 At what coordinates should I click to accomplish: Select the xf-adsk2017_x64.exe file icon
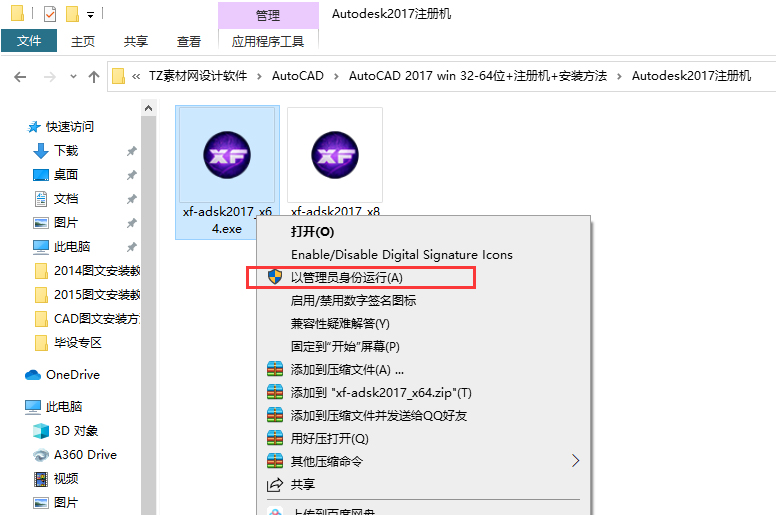tap(227, 155)
